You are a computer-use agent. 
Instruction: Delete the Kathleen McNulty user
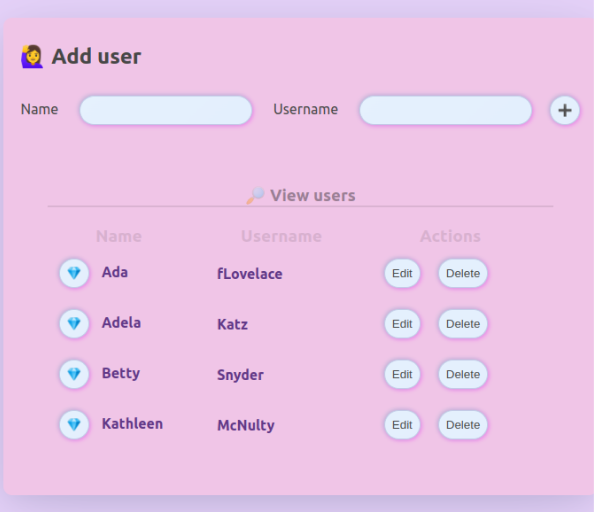point(463,425)
